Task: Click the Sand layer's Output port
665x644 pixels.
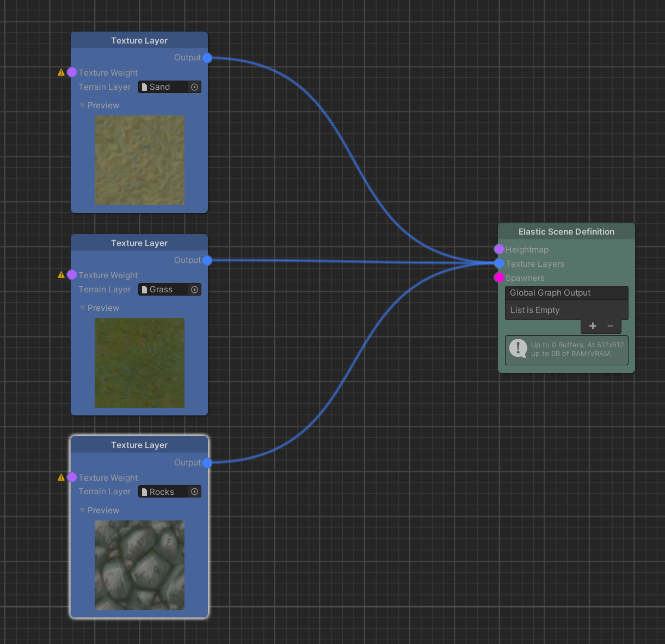Action: (207, 58)
